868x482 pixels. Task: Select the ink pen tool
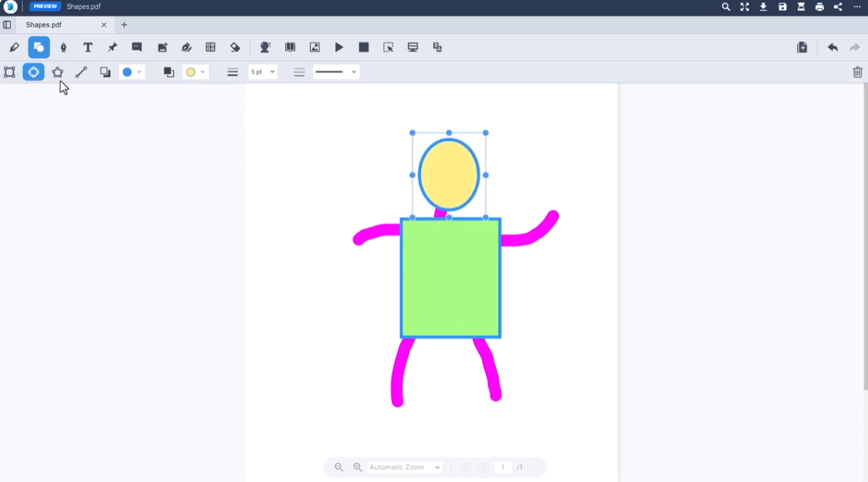point(63,48)
